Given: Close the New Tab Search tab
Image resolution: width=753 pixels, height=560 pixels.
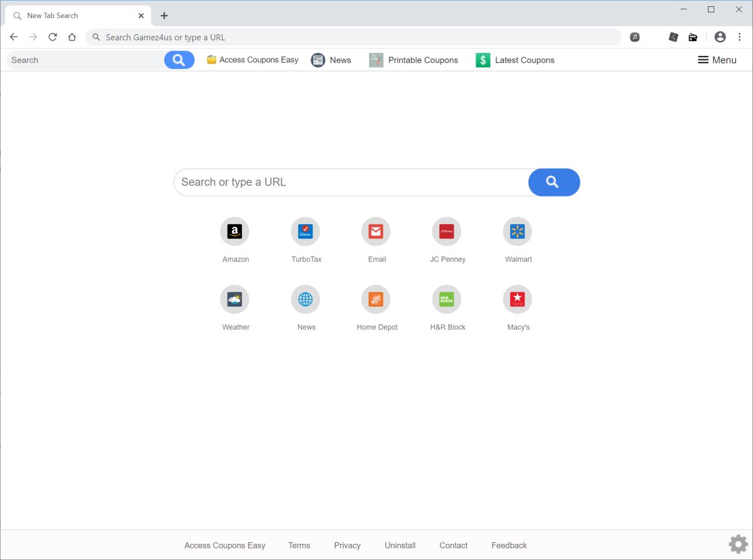Looking at the screenshot, I should 141,16.
